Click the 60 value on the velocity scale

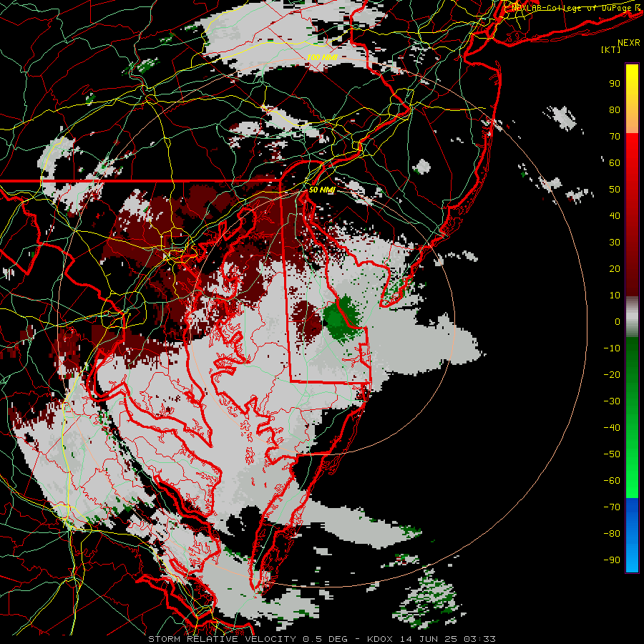coord(615,162)
